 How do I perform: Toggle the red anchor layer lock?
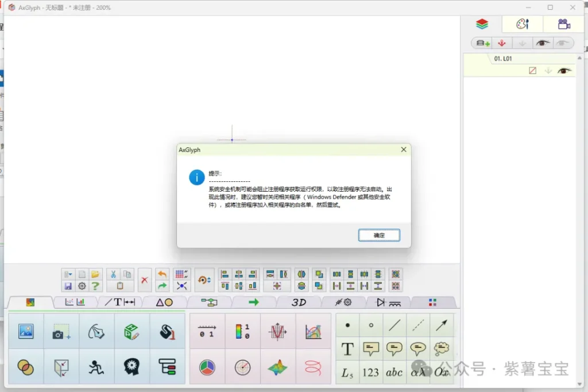click(501, 43)
